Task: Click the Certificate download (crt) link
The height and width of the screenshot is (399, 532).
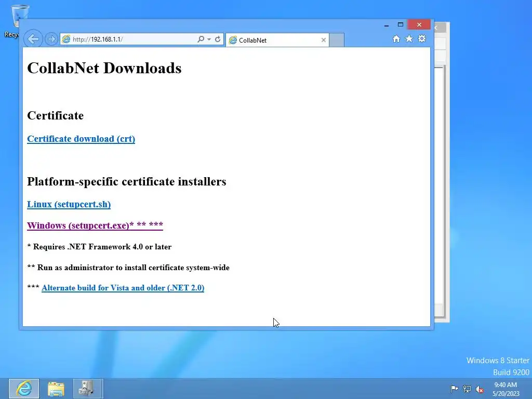Action: [81, 139]
